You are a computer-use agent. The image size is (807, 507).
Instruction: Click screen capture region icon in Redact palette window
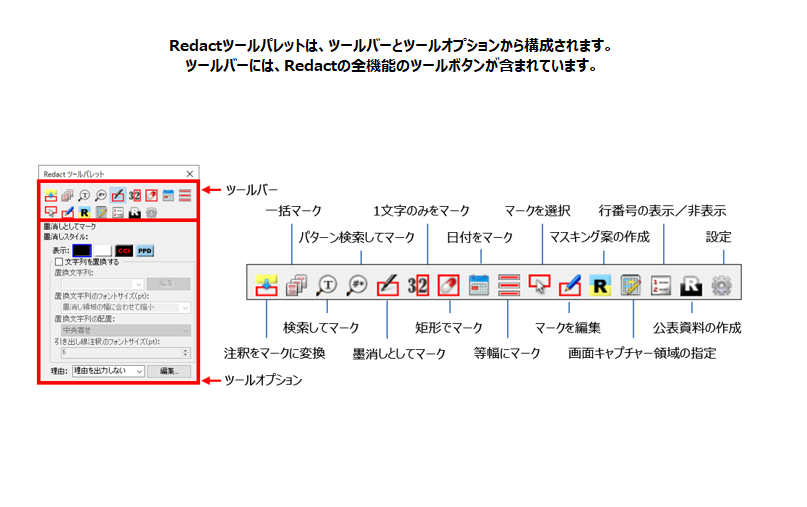101,212
